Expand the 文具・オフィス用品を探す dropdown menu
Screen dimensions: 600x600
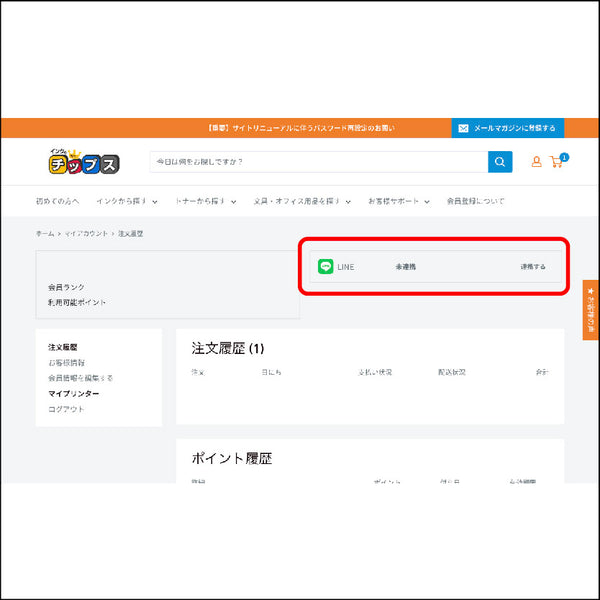(302, 201)
